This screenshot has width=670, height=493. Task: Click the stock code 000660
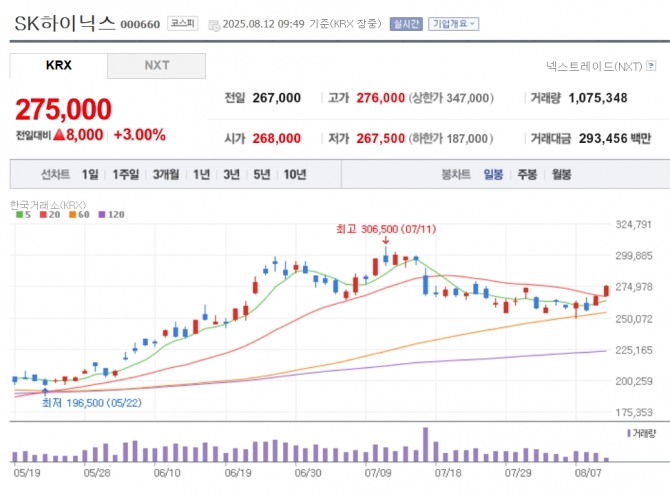[x=140, y=24]
